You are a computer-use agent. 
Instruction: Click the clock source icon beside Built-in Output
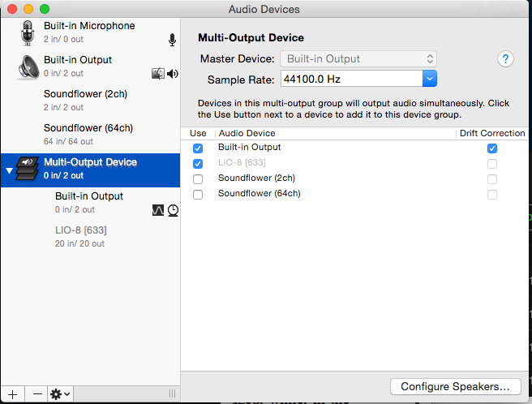[173, 210]
